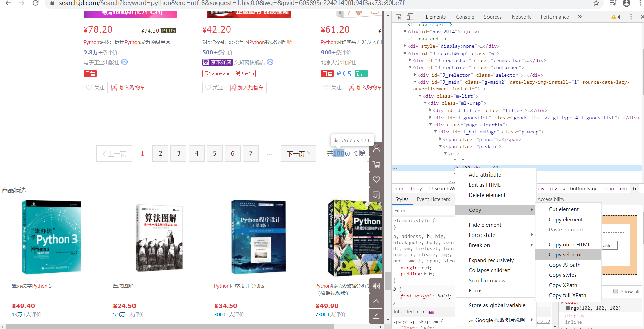Click the JD sidebar QR code icon
The image size is (644, 329).
[376, 286]
